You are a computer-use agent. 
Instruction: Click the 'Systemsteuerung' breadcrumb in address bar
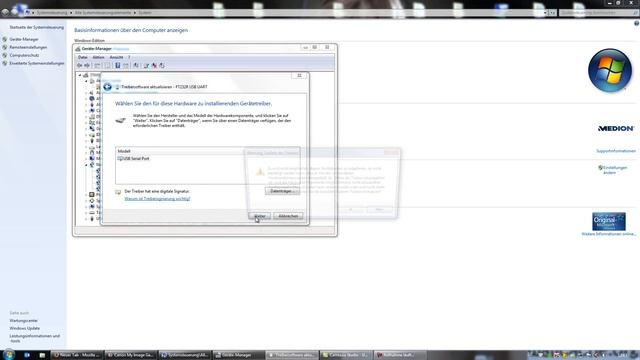[52, 13]
